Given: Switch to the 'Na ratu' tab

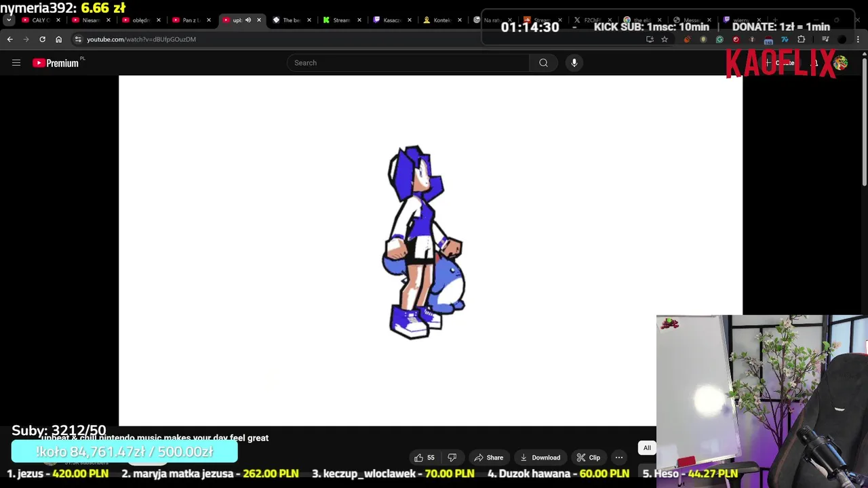Looking at the screenshot, I should 491,20.
